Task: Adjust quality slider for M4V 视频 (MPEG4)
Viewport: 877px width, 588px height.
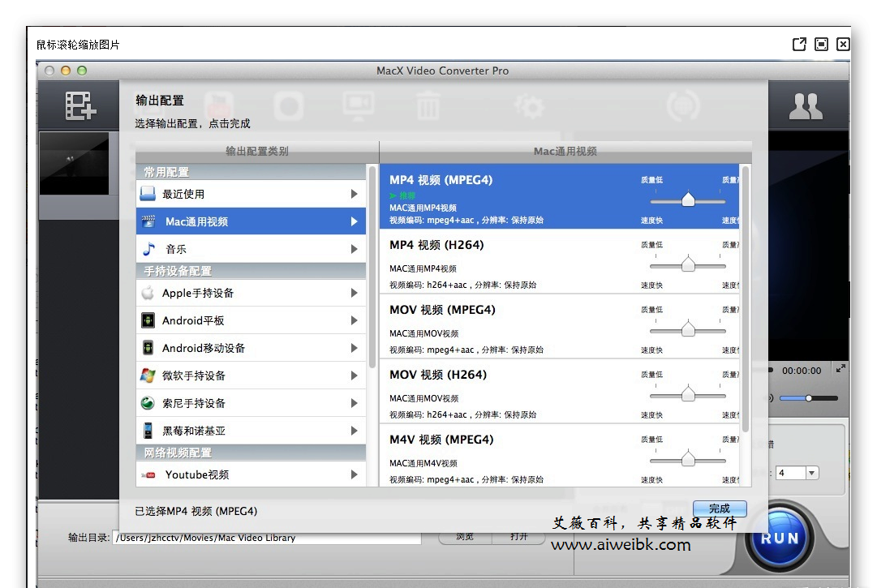Action: pyautogui.click(x=688, y=460)
